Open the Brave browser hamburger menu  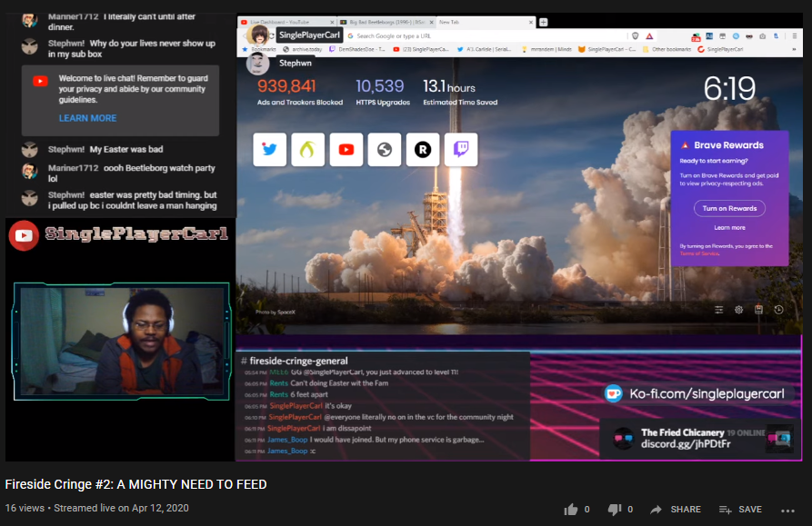coord(795,36)
